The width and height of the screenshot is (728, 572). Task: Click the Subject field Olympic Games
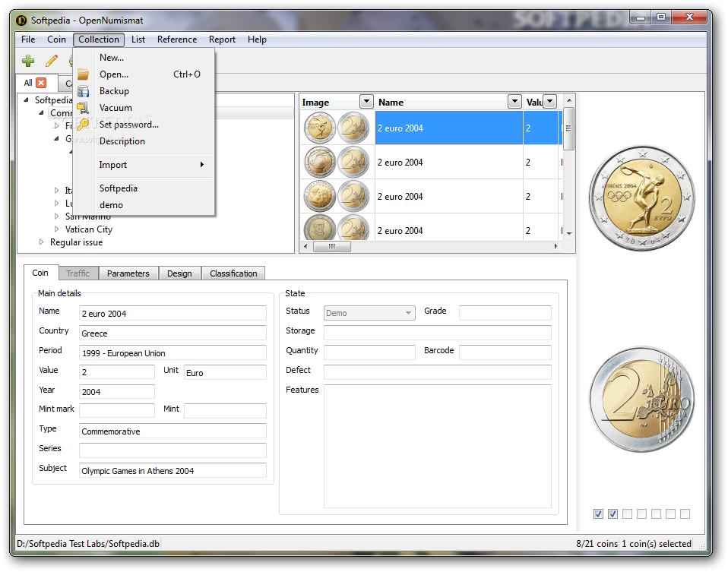pyautogui.click(x=173, y=470)
